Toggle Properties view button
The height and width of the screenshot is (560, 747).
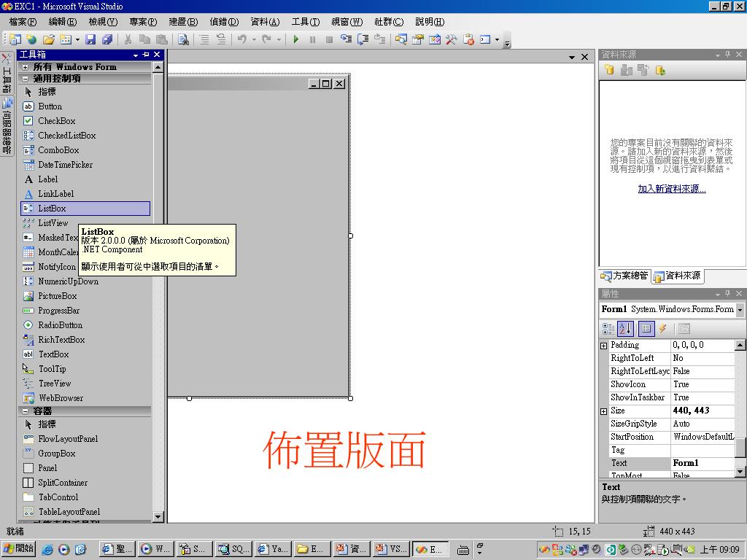click(646, 329)
